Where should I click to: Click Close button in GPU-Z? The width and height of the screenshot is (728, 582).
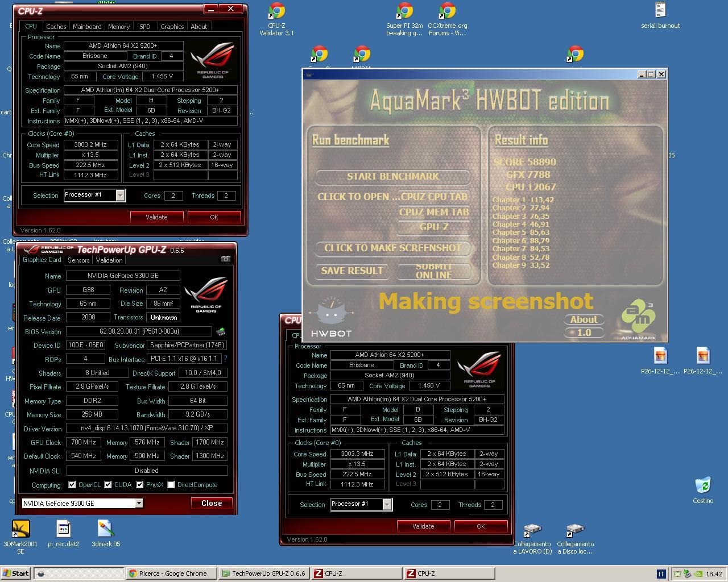click(x=212, y=504)
